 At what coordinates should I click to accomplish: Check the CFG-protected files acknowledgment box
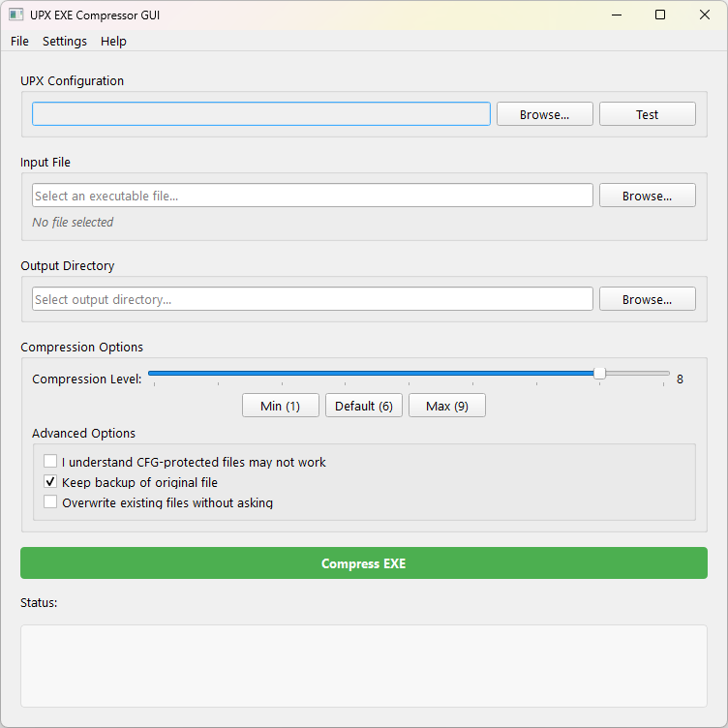pos(50,462)
